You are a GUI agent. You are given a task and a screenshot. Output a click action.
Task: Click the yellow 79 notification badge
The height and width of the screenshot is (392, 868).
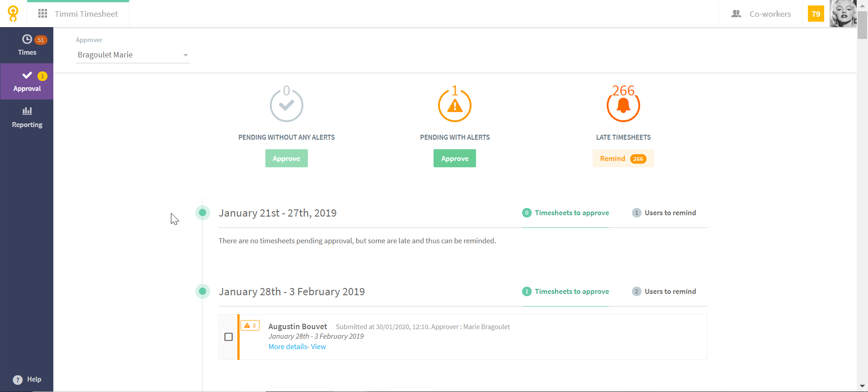(x=816, y=14)
